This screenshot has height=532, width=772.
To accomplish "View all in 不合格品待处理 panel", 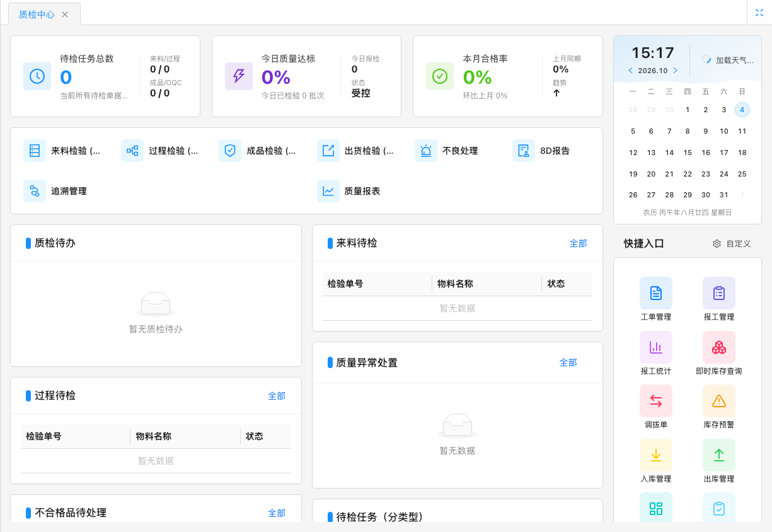I will tap(277, 513).
